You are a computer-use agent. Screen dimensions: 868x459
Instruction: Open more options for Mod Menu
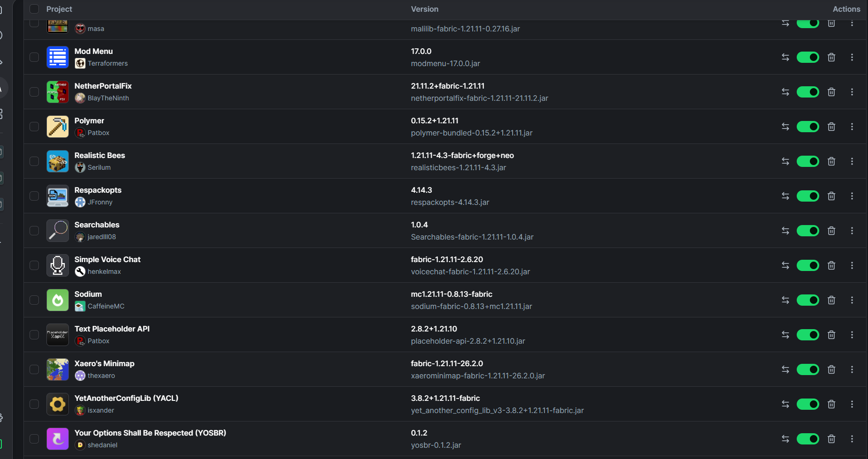[x=852, y=57]
